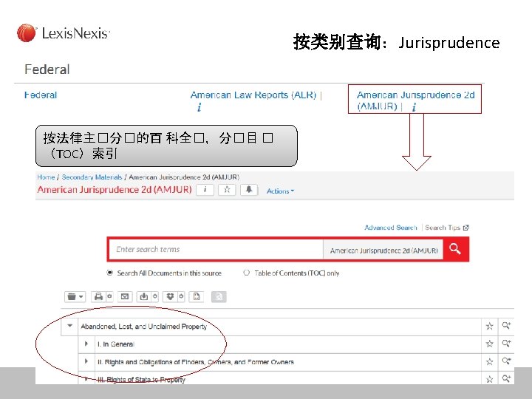
Task: Open Secondary Materials breadcrumb link
Action: 92,177
